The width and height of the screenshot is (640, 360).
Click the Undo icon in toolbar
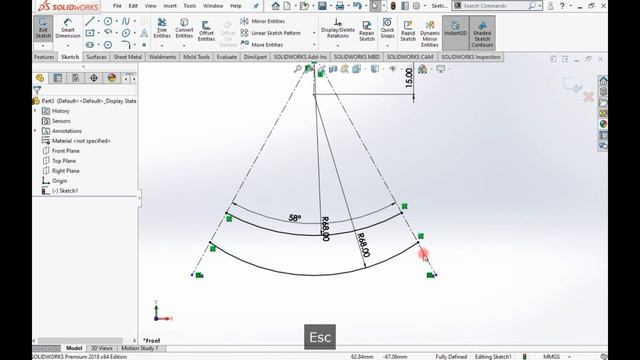point(357,6)
